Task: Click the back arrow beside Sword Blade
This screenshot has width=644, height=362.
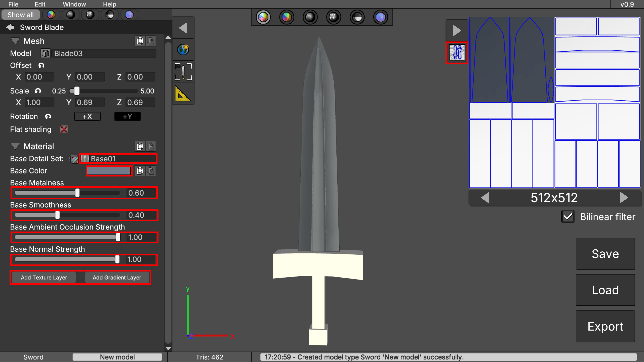Action: (10, 27)
